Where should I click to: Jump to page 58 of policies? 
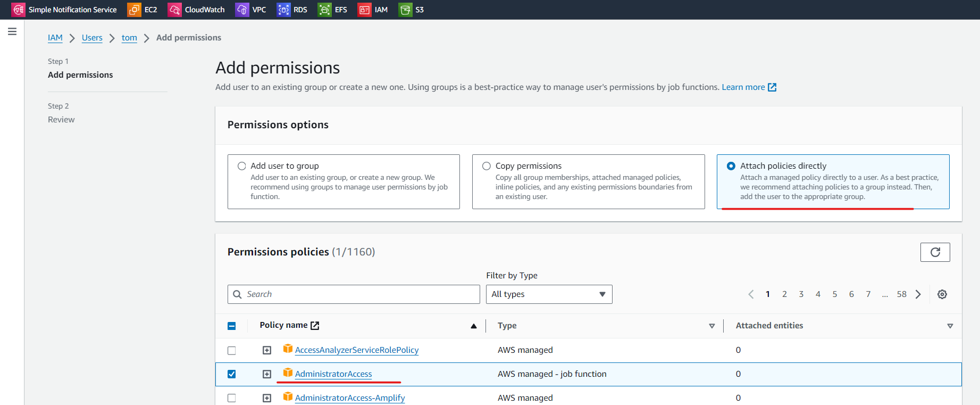coord(902,294)
